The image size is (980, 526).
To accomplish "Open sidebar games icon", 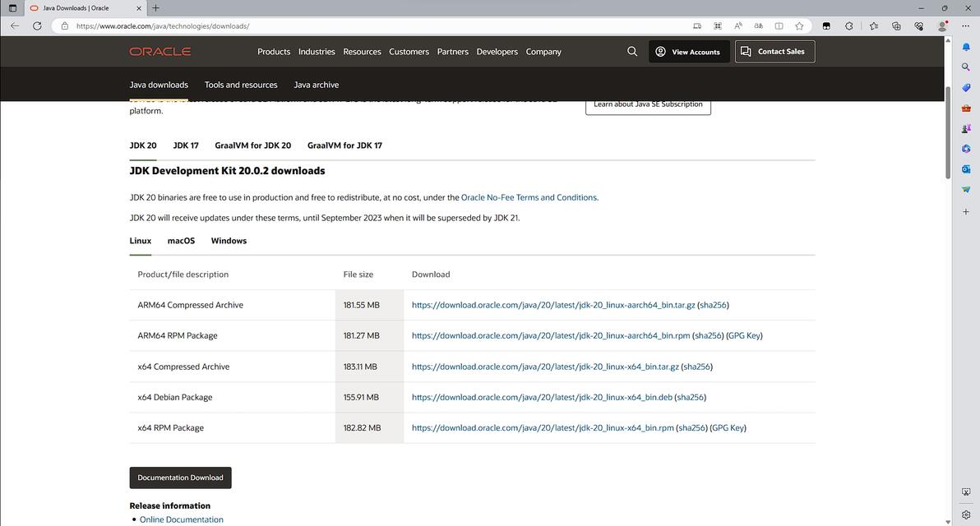I will point(966,128).
